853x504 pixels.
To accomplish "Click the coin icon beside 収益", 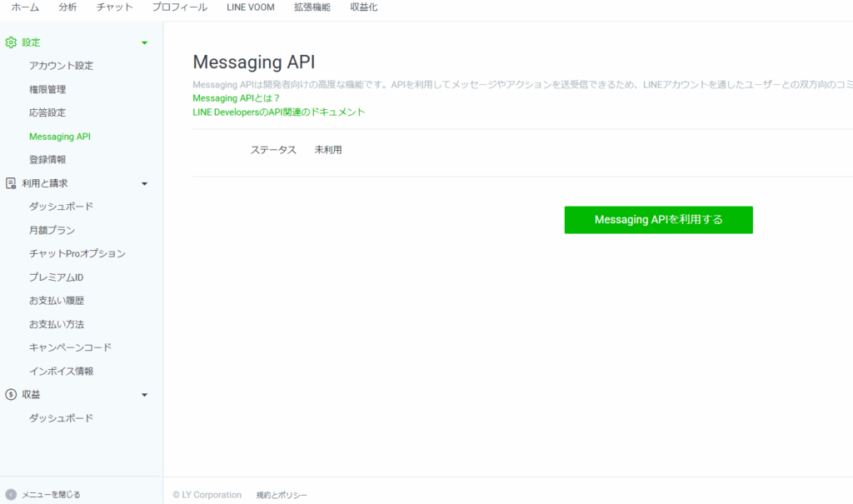I will (11, 395).
